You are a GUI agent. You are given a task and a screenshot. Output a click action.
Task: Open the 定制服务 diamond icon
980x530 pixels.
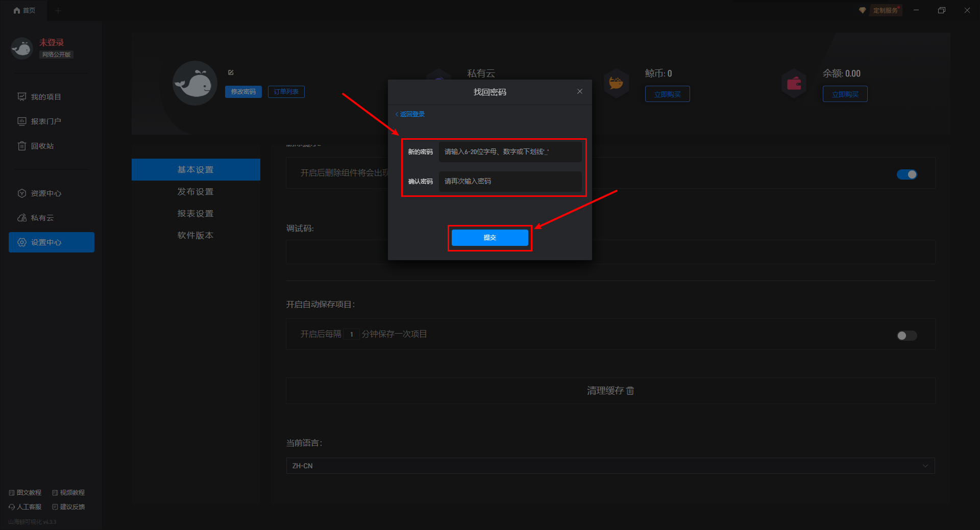point(862,10)
